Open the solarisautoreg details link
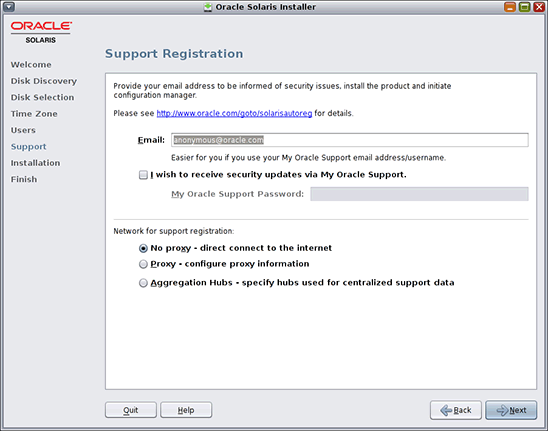 point(234,114)
